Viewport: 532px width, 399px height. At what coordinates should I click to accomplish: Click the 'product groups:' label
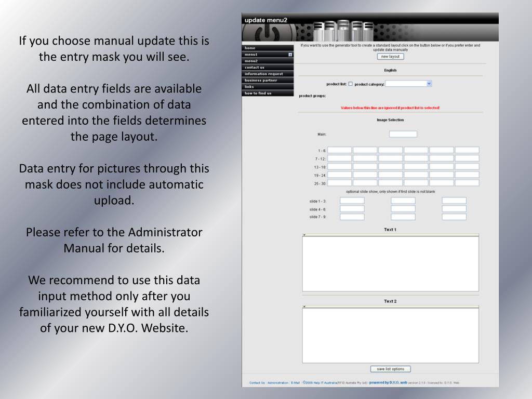click(x=312, y=96)
